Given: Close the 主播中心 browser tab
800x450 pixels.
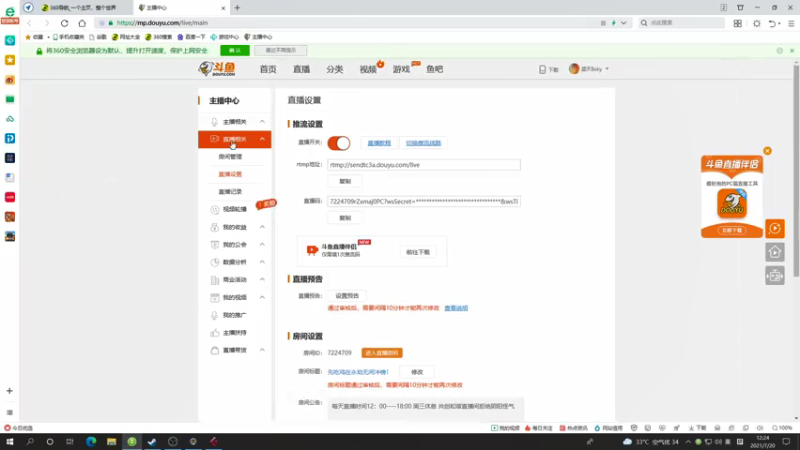Looking at the screenshot, I should (x=223, y=8).
